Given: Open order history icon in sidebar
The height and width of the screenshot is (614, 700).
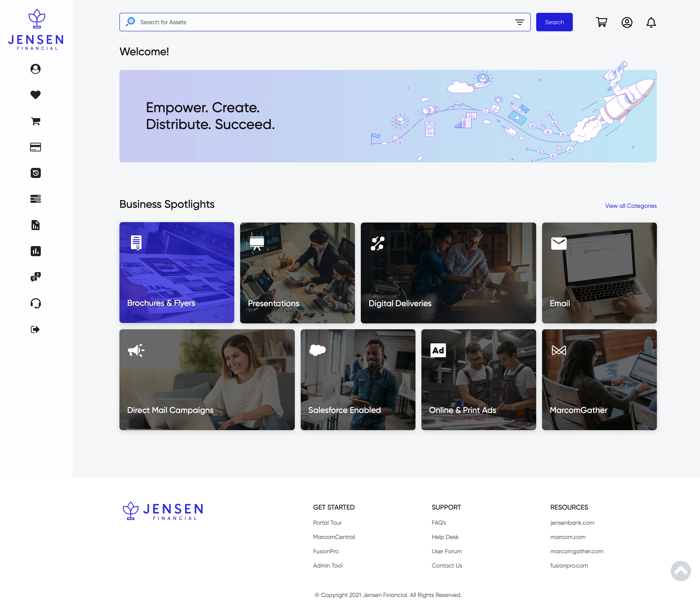Looking at the screenshot, I should (x=36, y=173).
